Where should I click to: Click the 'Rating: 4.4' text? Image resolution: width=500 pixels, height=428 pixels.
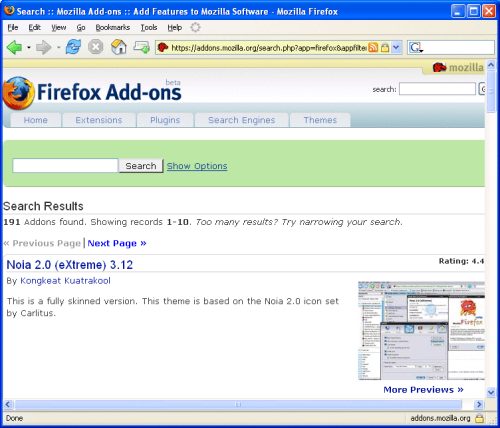461,261
